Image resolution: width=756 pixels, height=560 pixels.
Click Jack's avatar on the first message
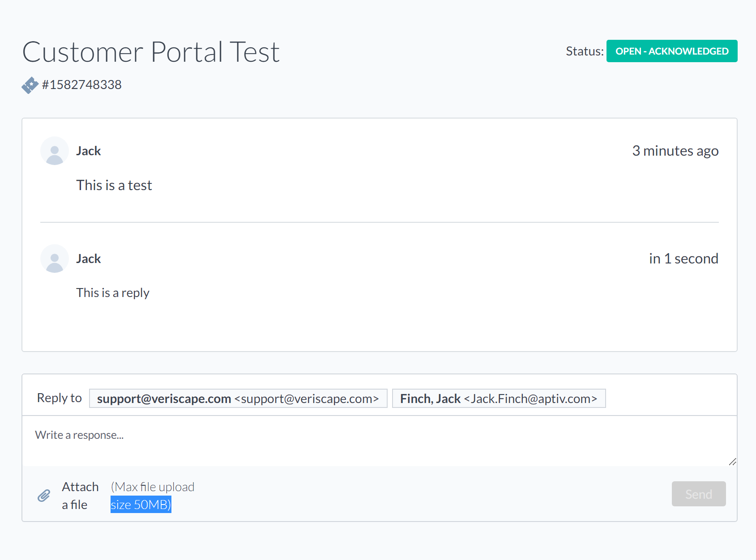[x=55, y=151]
